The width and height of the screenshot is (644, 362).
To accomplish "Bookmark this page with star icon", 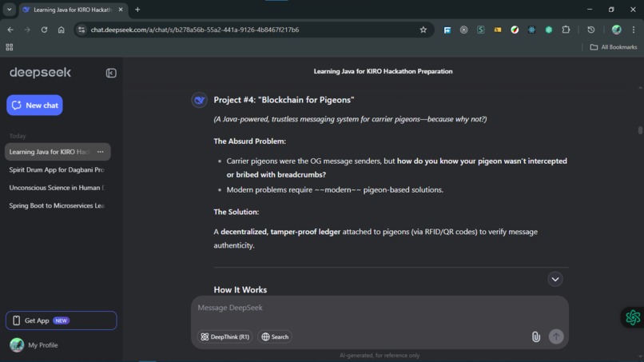I will click(423, 30).
